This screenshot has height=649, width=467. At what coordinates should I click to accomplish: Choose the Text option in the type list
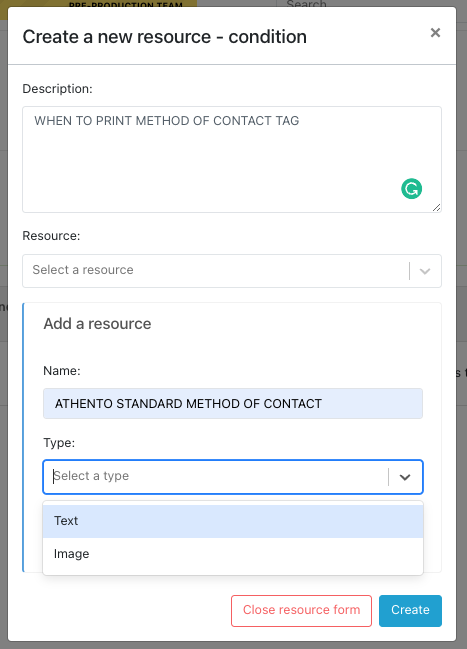[x=233, y=521]
